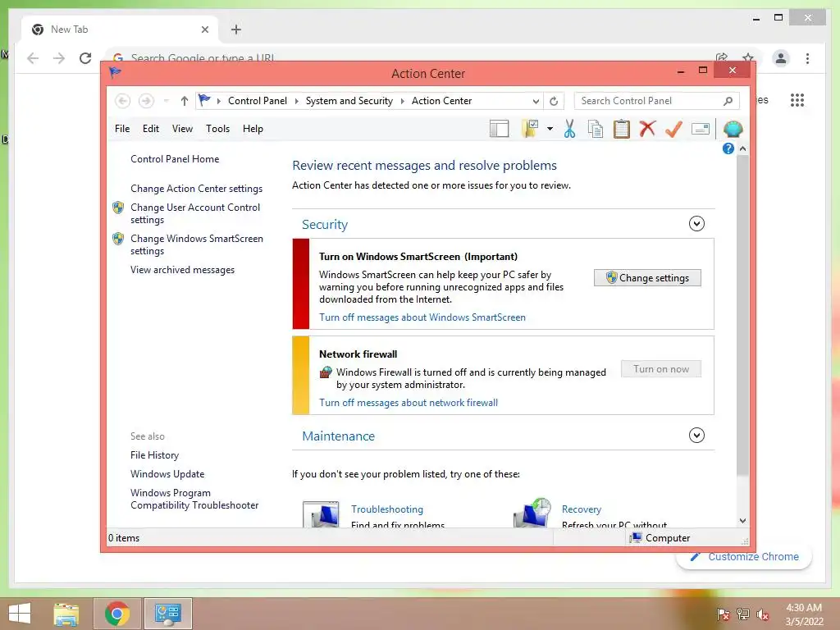Click the search magnifier in Control Panel

coord(728,101)
